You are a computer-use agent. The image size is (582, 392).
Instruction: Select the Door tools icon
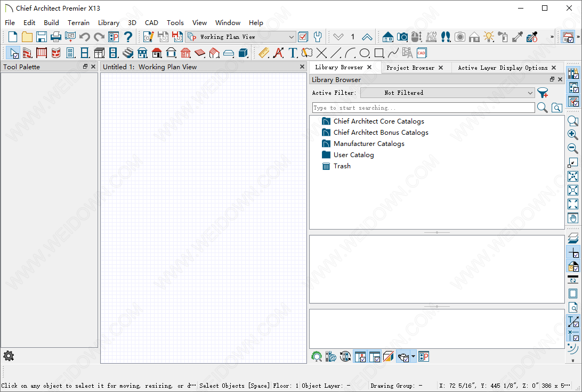point(70,53)
